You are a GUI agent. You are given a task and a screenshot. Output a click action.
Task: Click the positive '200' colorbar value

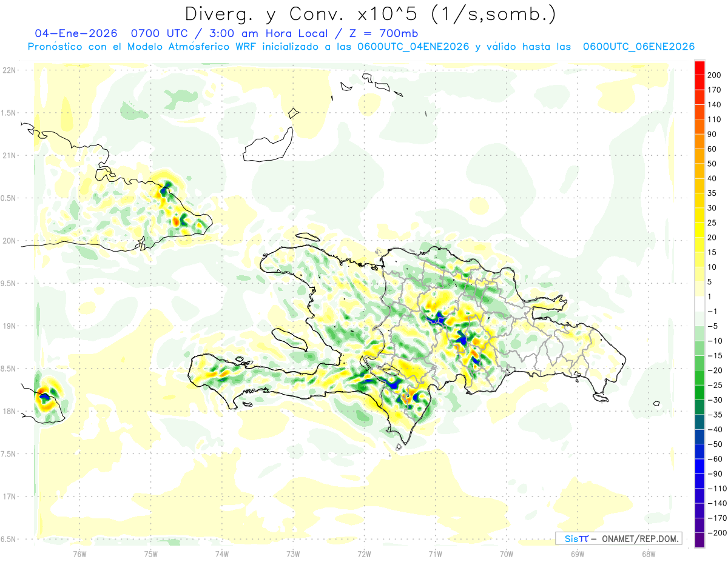[714, 75]
